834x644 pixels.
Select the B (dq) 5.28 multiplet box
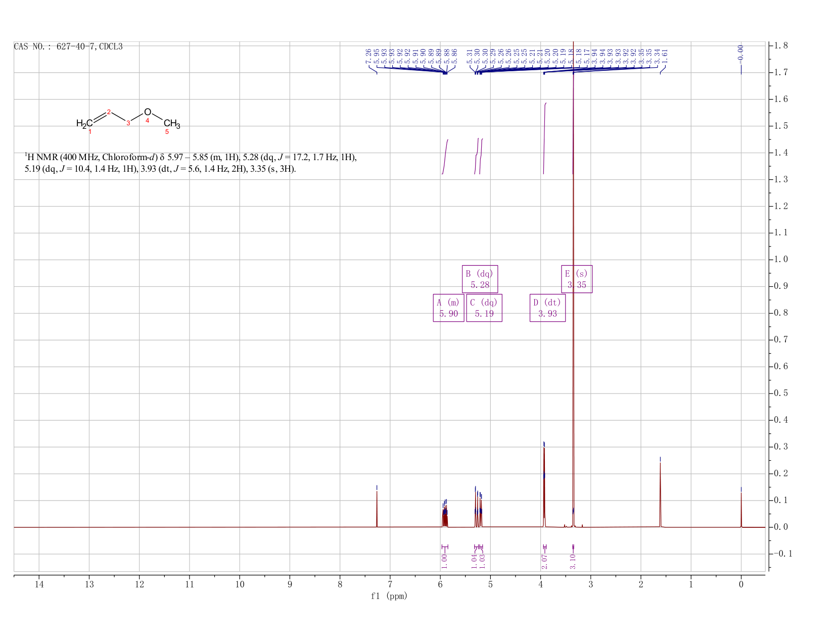click(480, 279)
